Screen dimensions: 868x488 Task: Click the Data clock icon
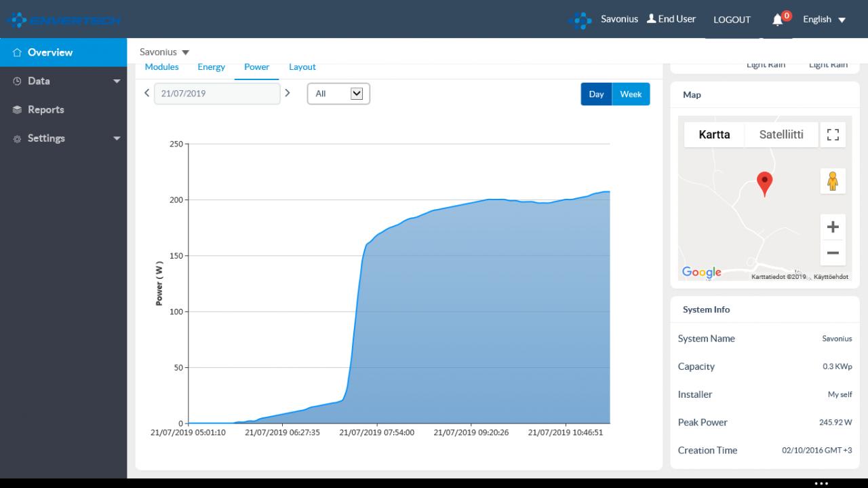18,81
